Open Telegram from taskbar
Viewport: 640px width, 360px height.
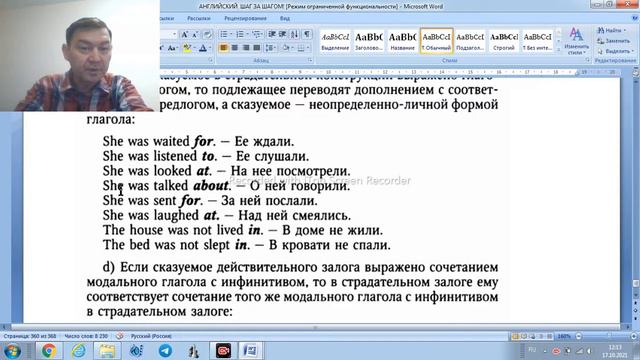165,351
